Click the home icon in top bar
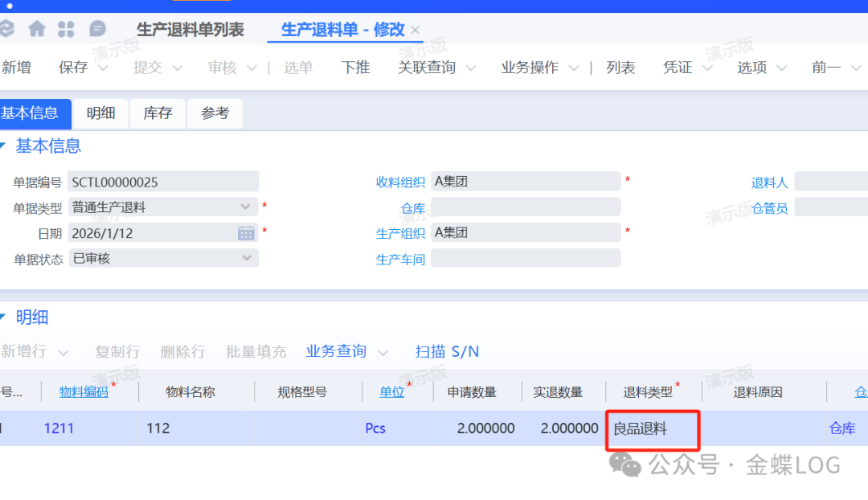The height and width of the screenshot is (500, 868). 37,29
